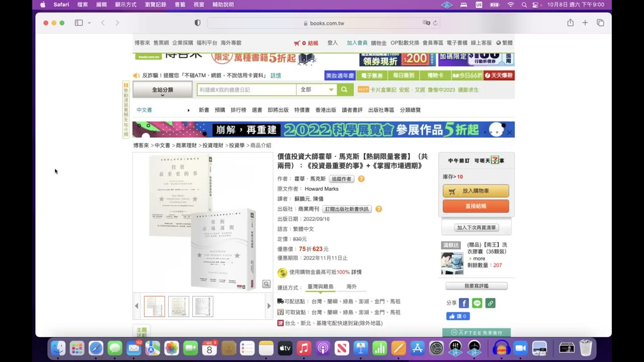
Task: Open the 繁體 language switch link
Action: pyautogui.click(x=505, y=43)
